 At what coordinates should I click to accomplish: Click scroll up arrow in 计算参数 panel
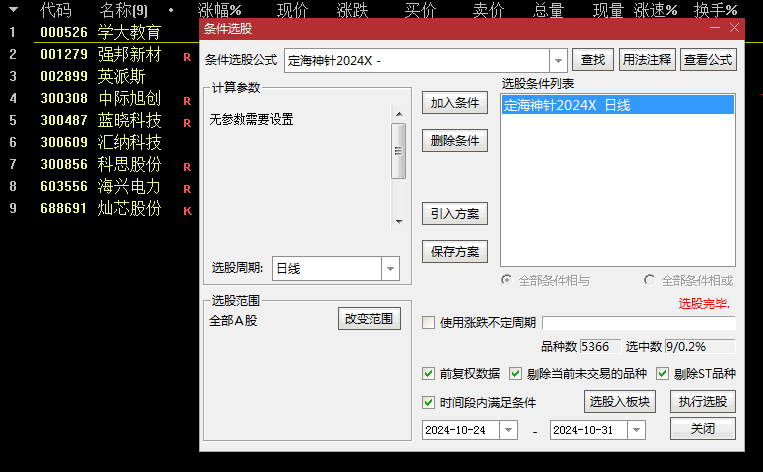pos(399,114)
